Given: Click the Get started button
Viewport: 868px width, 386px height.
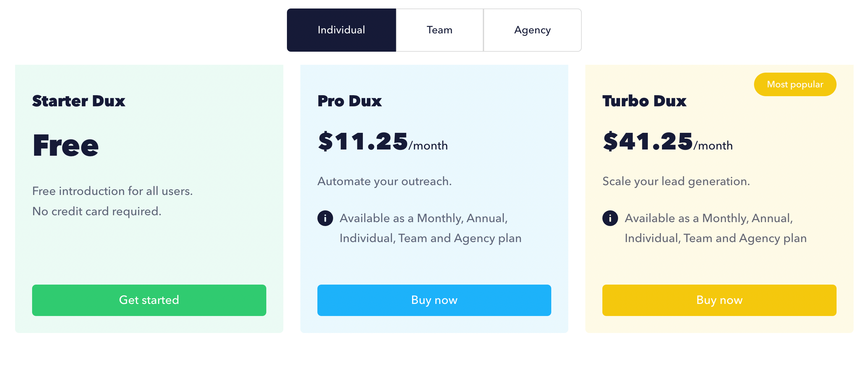Looking at the screenshot, I should click(x=149, y=300).
